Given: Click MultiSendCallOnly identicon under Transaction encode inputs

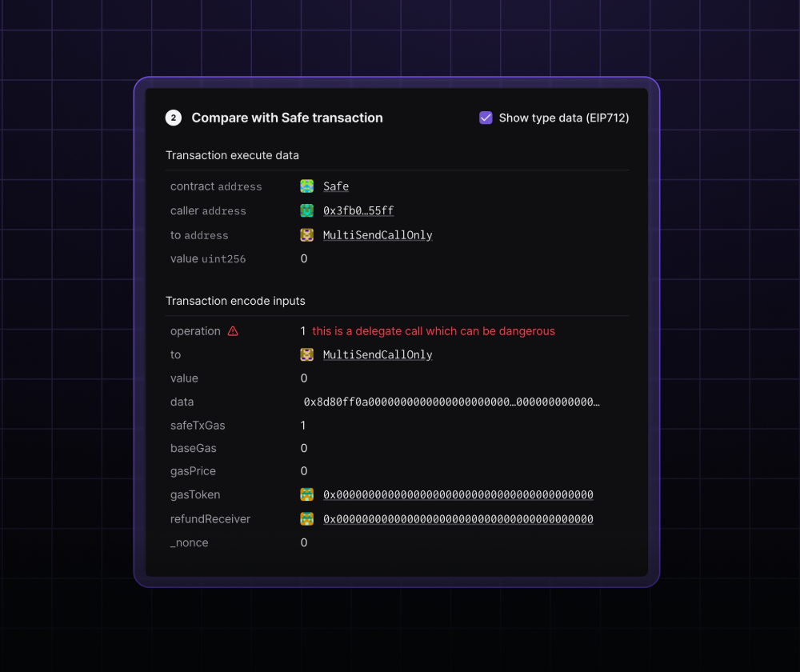Looking at the screenshot, I should [x=306, y=354].
